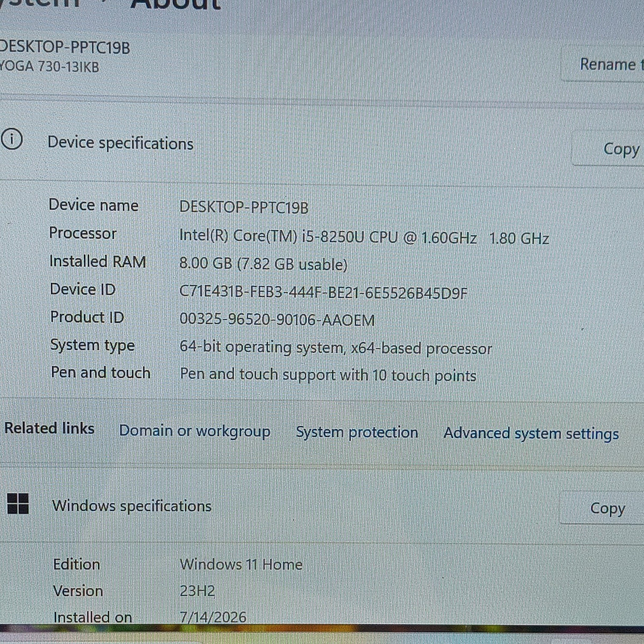Image resolution: width=644 pixels, height=644 pixels.
Task: Open Advanced system settings link
Action: click(531, 434)
